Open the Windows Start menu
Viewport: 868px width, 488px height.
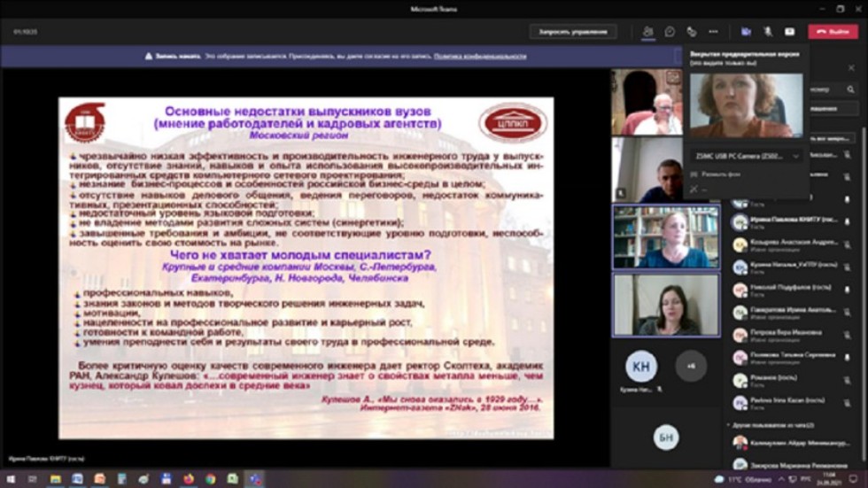tap(11, 479)
